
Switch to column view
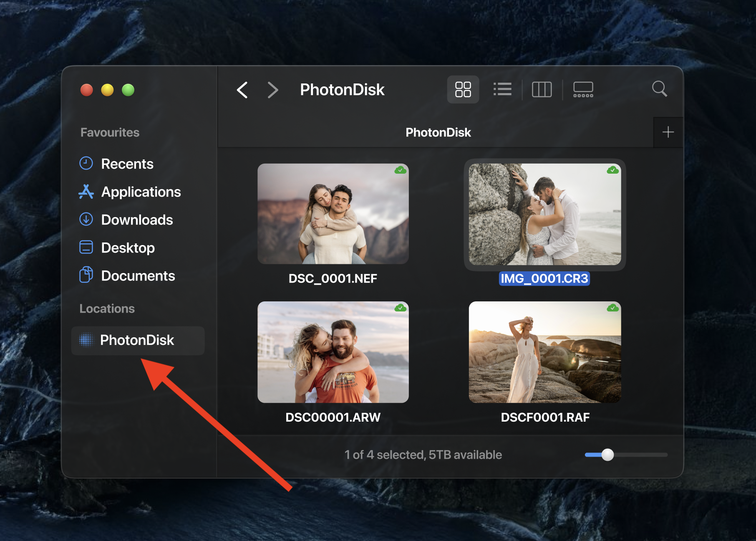tap(542, 89)
